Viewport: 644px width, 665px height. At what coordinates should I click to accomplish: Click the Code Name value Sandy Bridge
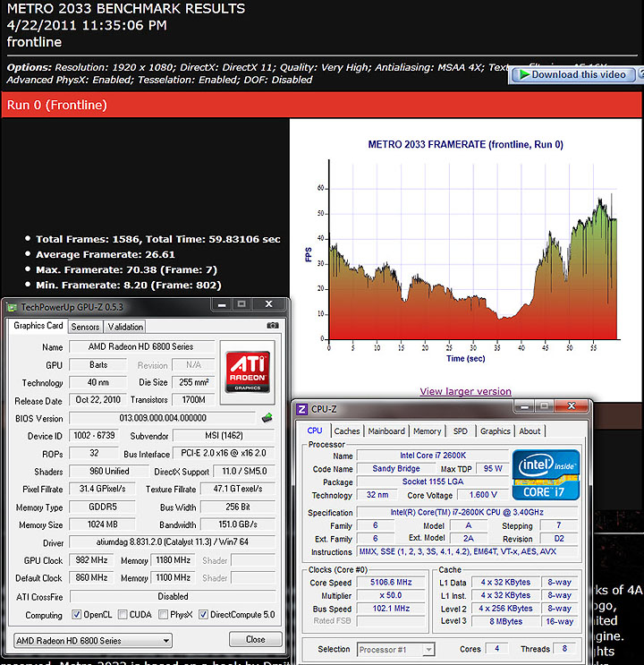[x=396, y=469]
